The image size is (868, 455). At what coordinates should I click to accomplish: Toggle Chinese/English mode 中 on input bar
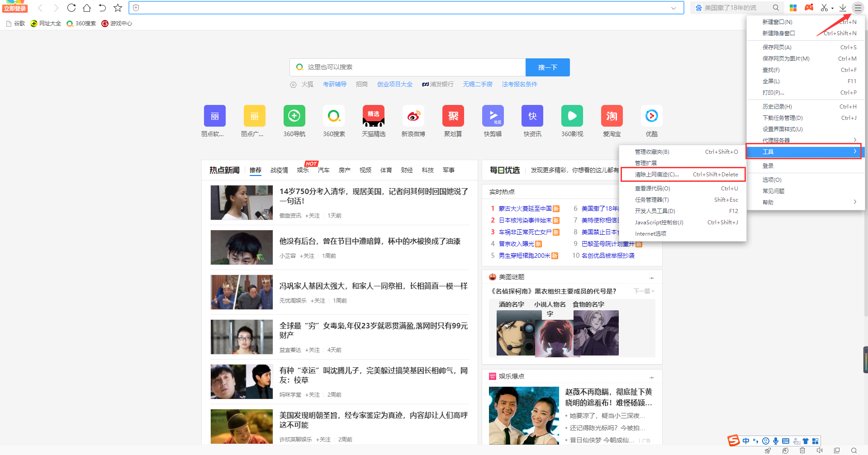[746, 441]
